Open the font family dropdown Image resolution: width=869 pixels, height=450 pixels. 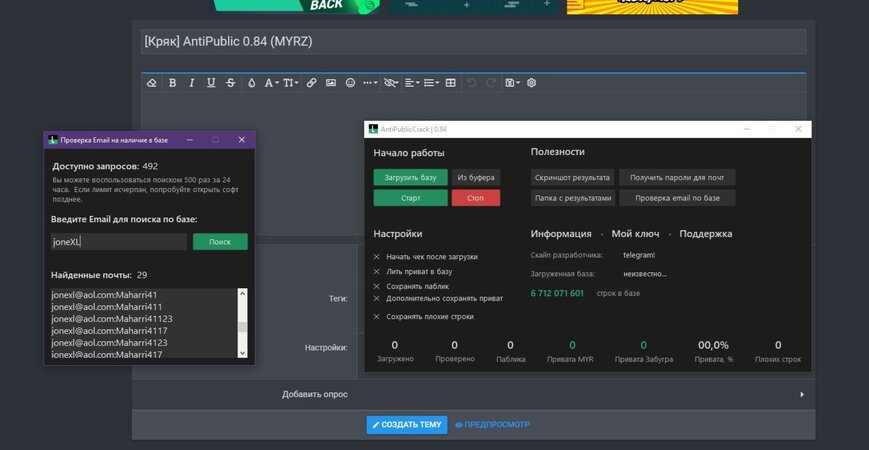(271, 83)
